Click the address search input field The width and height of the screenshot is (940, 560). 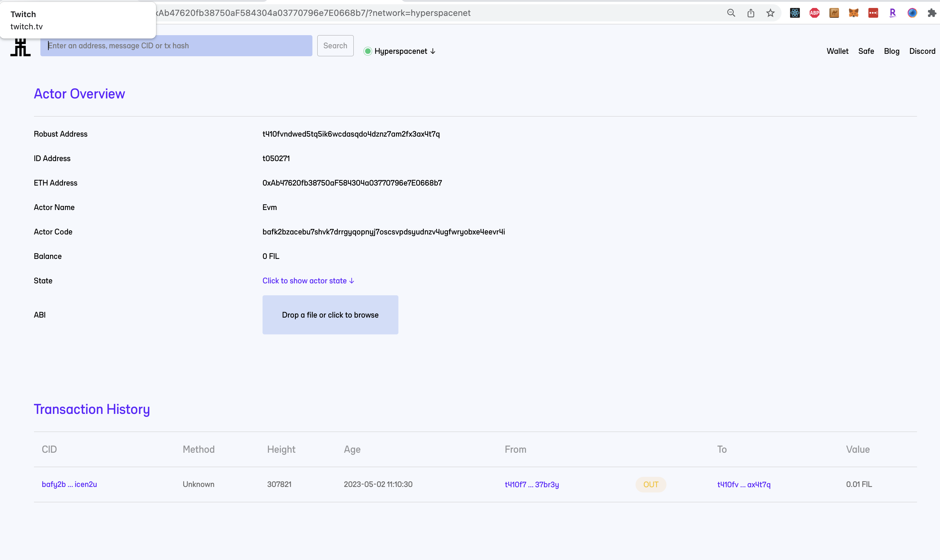tap(176, 46)
